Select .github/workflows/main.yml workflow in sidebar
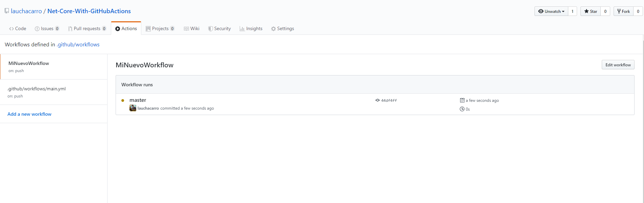644x203 pixels. tap(54, 92)
